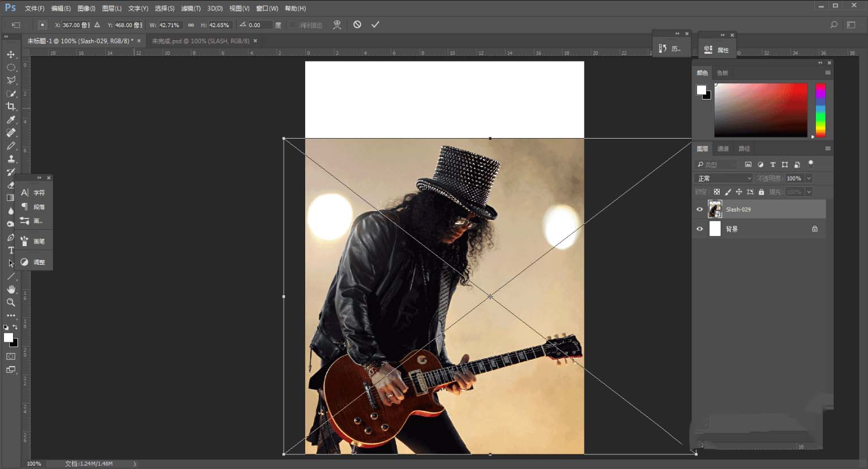The width and height of the screenshot is (868, 469).
Task: Open the Character panel icon
Action: (24, 192)
